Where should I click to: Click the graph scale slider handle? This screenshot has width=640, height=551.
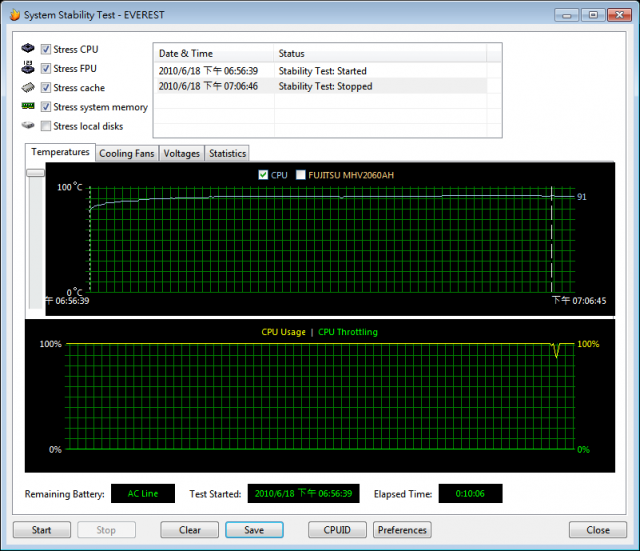[x=36, y=173]
